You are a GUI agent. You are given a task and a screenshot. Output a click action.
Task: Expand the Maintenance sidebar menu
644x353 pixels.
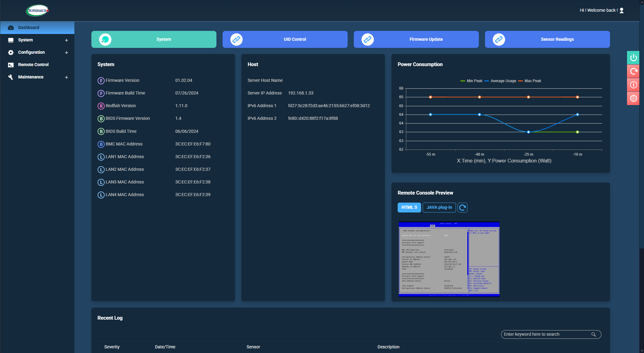pos(66,77)
